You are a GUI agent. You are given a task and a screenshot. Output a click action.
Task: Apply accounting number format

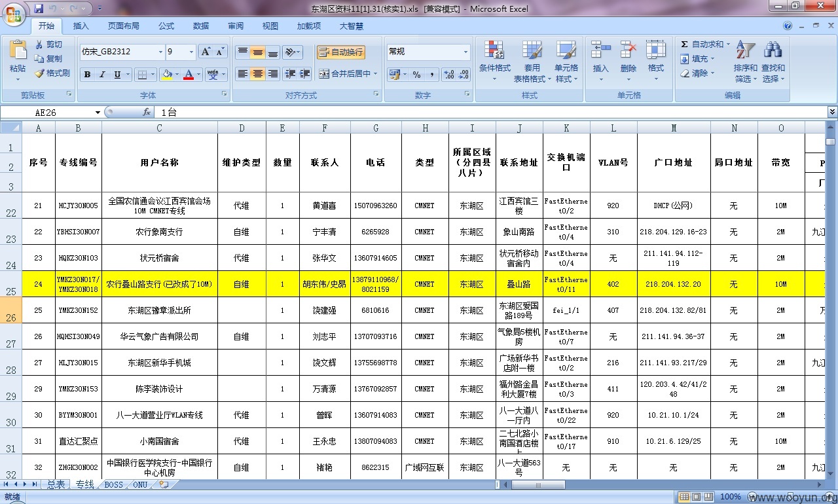[x=393, y=75]
